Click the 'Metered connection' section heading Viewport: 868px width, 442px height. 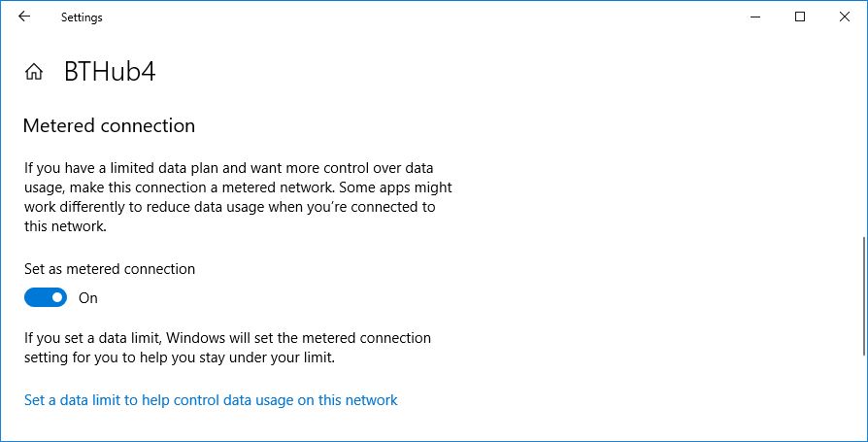pyautogui.click(x=109, y=126)
